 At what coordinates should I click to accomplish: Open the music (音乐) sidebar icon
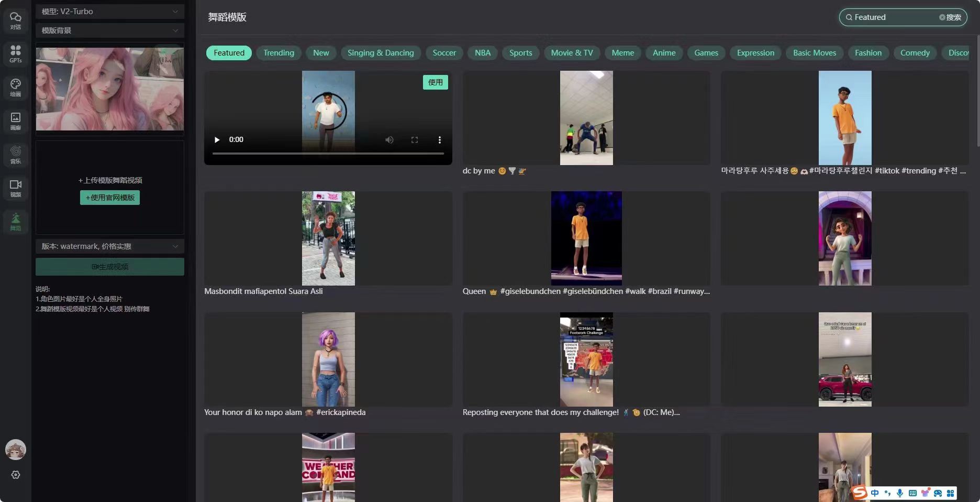16,154
